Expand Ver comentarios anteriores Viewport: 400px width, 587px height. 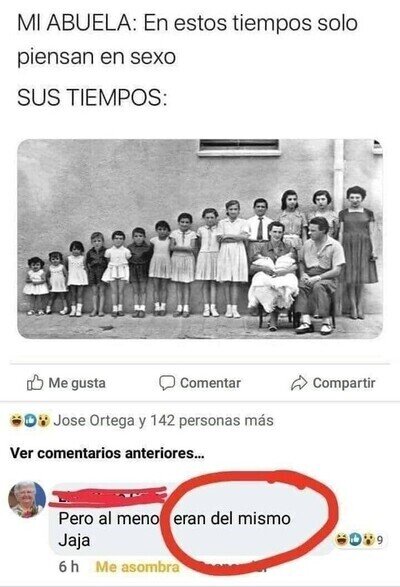coord(107,453)
